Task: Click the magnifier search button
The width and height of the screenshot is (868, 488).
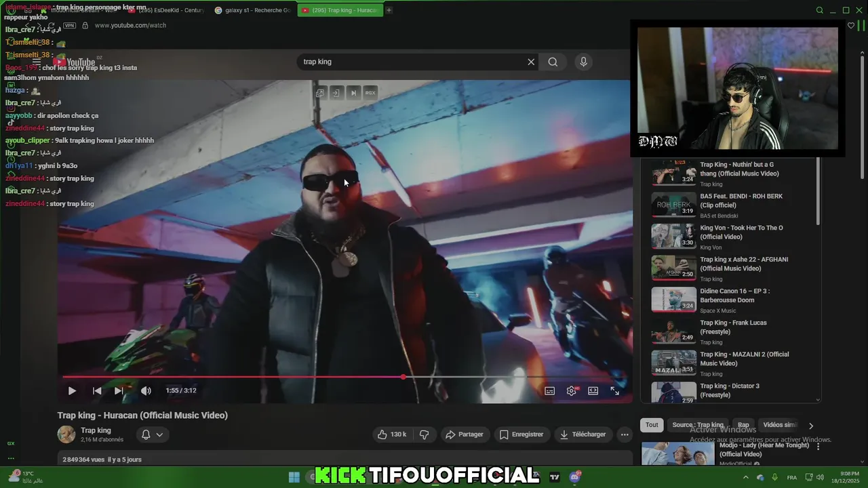Action: click(x=553, y=62)
